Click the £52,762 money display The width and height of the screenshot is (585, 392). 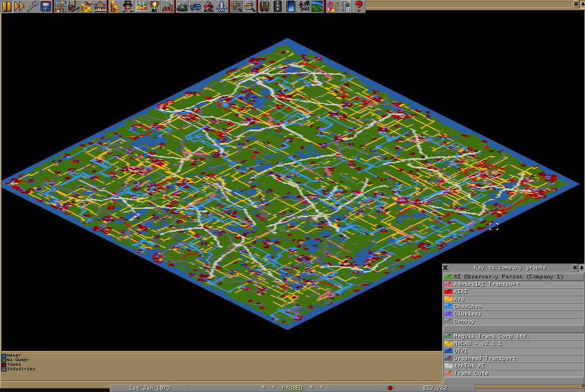tap(435, 388)
